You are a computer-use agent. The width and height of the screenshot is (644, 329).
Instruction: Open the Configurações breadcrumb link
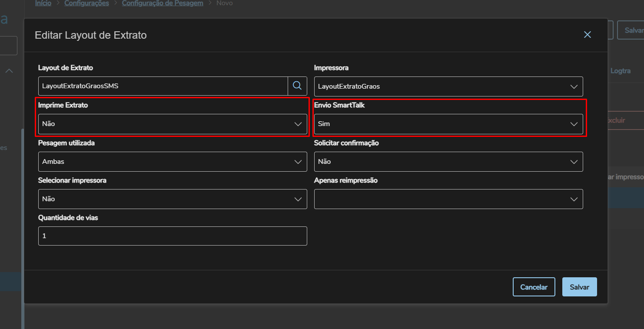point(86,3)
